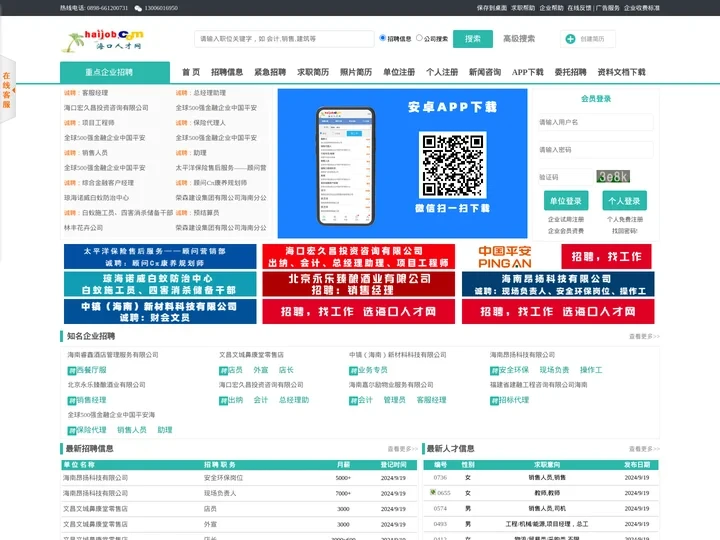Open the 西餐厅服 job link
Screen dimensions: 720x540
91,370
